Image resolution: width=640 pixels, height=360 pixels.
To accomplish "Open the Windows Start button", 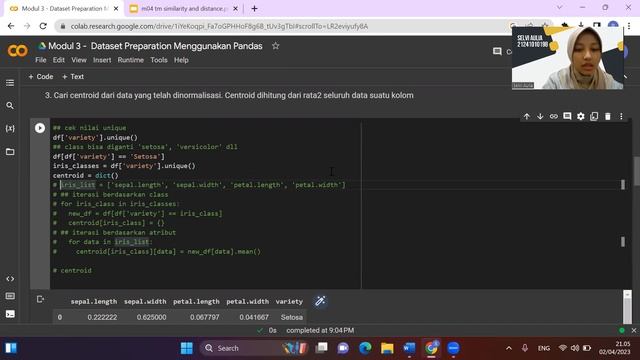I will pos(187,348).
